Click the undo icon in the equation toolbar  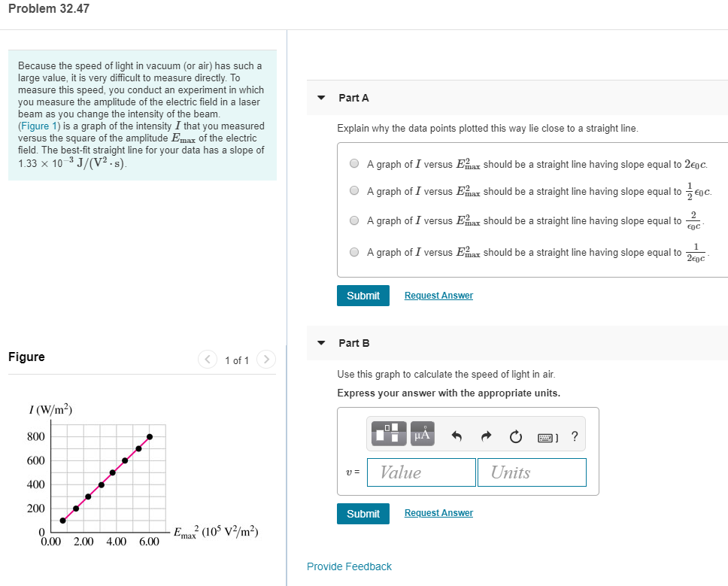tap(458, 434)
